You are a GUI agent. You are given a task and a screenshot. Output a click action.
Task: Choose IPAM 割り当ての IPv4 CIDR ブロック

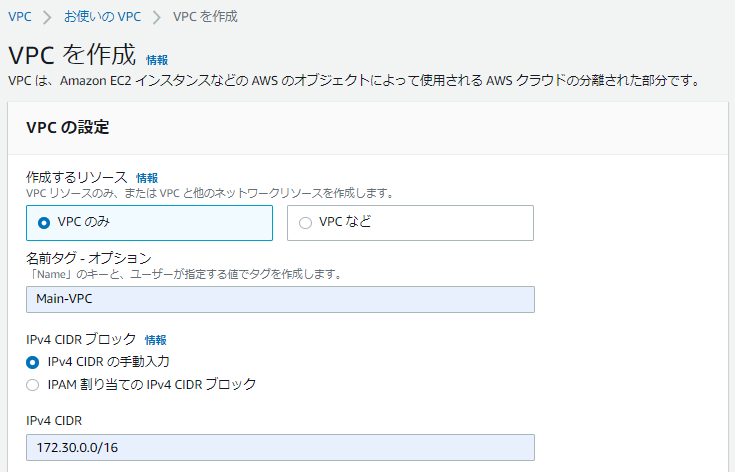[x=33, y=384]
